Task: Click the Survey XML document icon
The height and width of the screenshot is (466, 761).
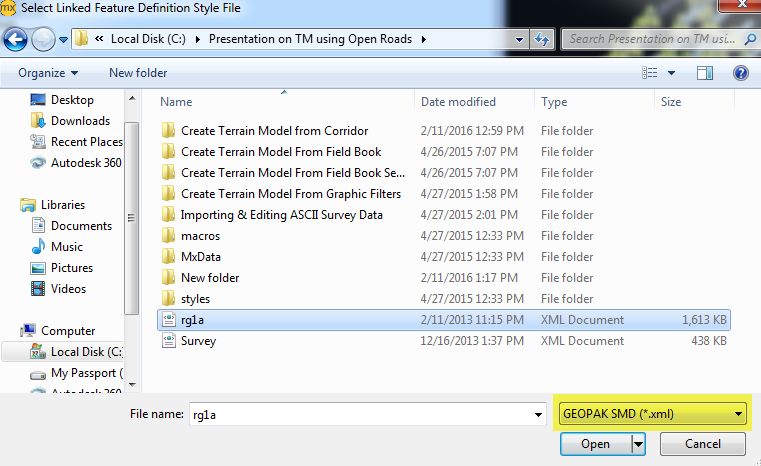Action: [168, 340]
